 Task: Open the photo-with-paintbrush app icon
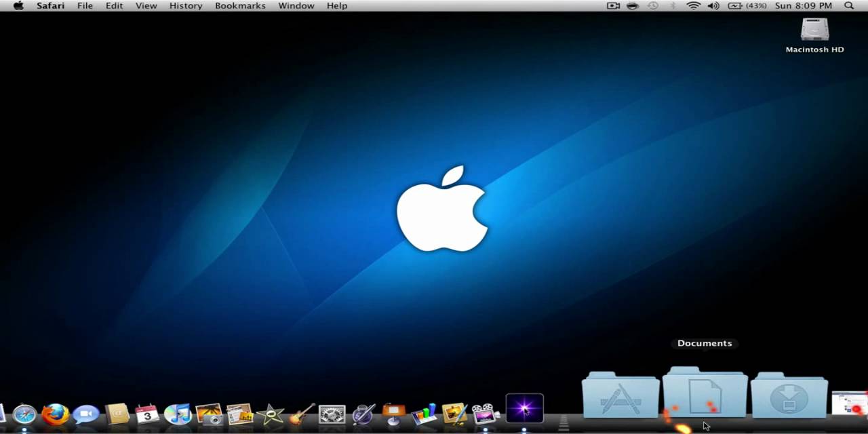pyautogui.click(x=455, y=414)
